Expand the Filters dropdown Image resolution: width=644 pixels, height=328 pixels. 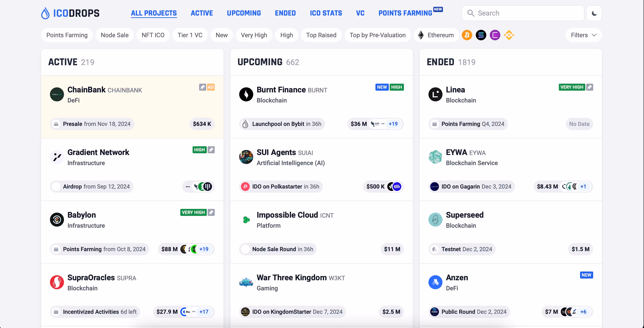[584, 35]
